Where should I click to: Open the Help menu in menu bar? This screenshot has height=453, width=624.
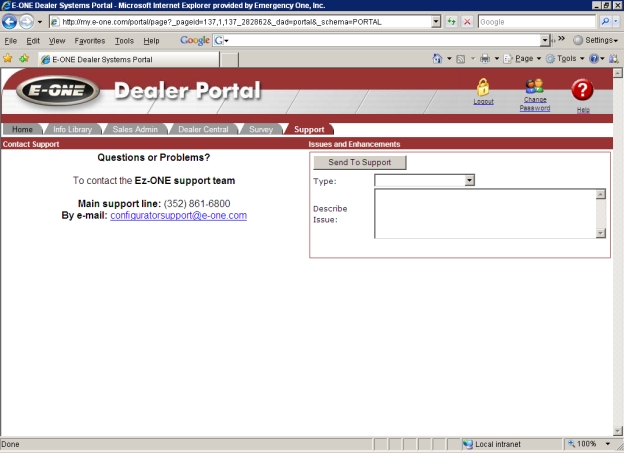tap(151, 41)
